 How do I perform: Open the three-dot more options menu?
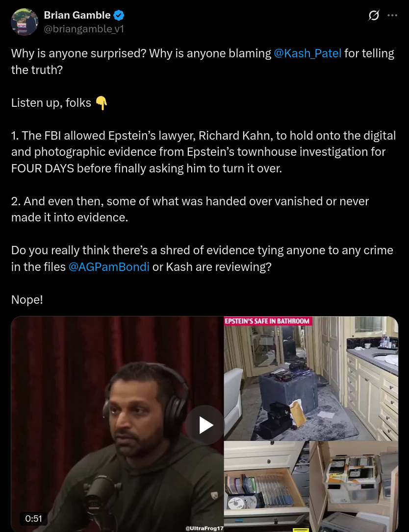pyautogui.click(x=392, y=15)
